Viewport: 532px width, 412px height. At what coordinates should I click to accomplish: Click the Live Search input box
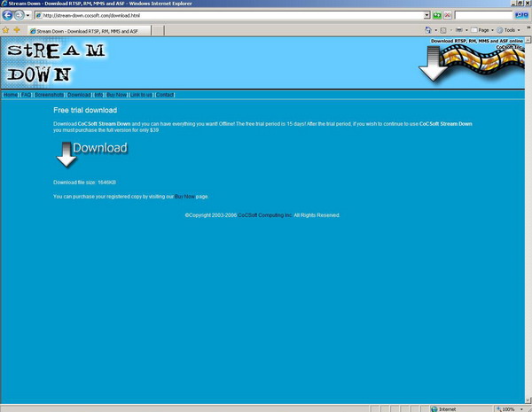pyautogui.click(x=483, y=15)
